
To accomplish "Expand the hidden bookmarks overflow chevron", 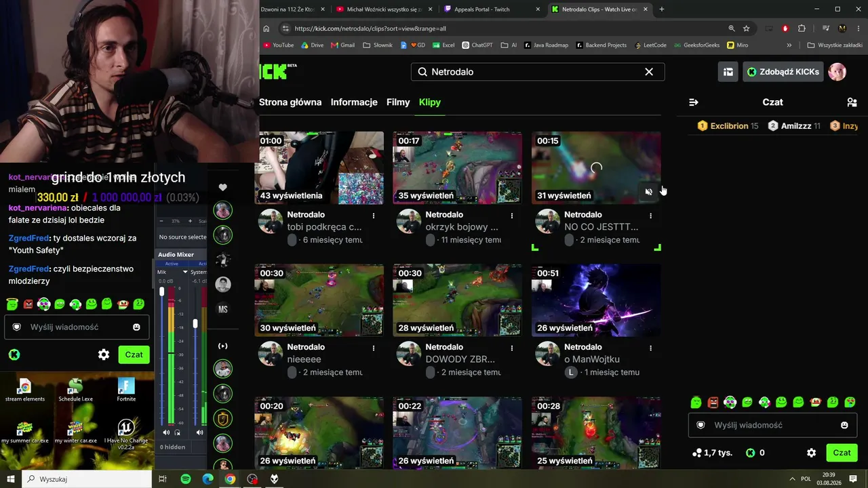I will [789, 45].
